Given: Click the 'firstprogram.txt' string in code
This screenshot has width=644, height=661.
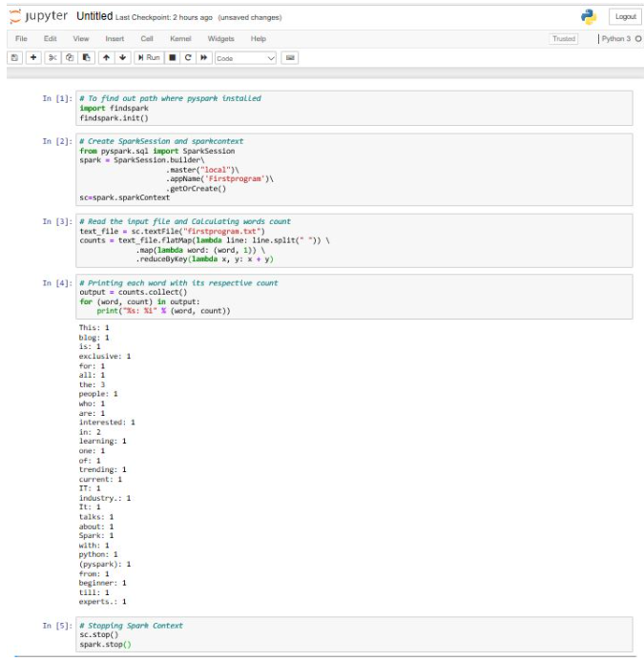Looking at the screenshot, I should 222,231.
